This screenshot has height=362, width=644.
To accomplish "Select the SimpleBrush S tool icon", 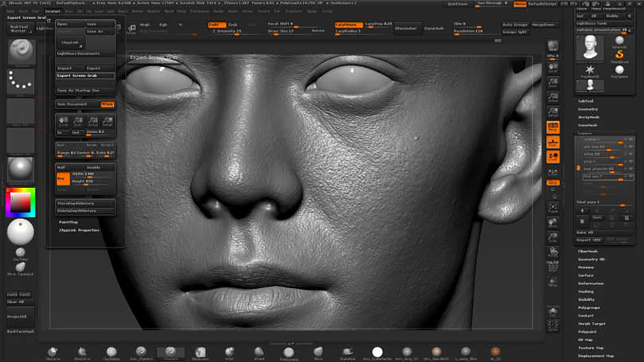I will coord(619,56).
